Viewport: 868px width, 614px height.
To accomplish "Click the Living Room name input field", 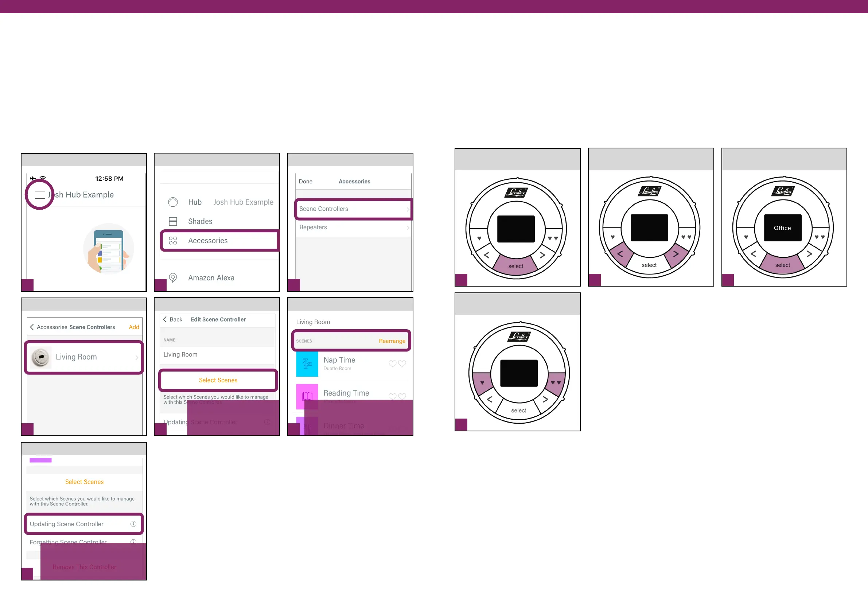I will 217,355.
